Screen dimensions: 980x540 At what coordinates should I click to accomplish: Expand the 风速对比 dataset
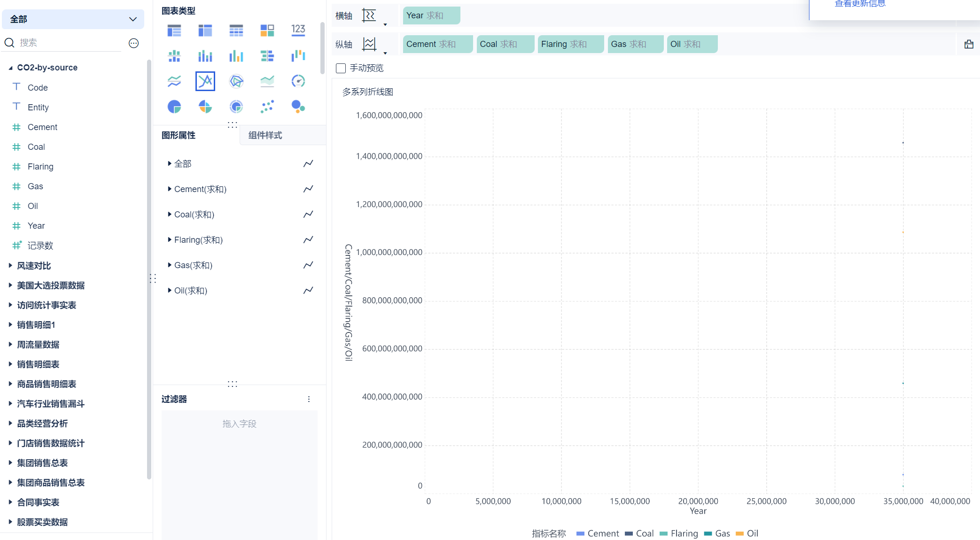10,266
